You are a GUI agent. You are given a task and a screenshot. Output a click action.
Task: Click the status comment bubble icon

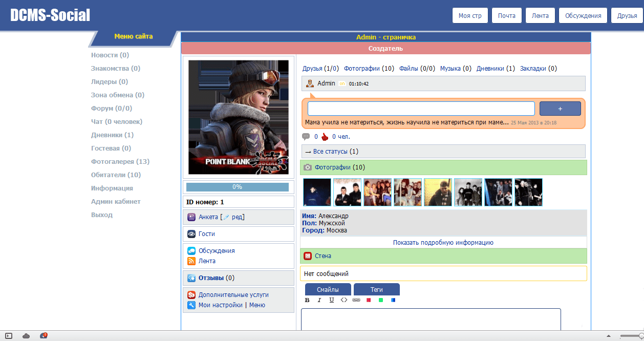[306, 137]
